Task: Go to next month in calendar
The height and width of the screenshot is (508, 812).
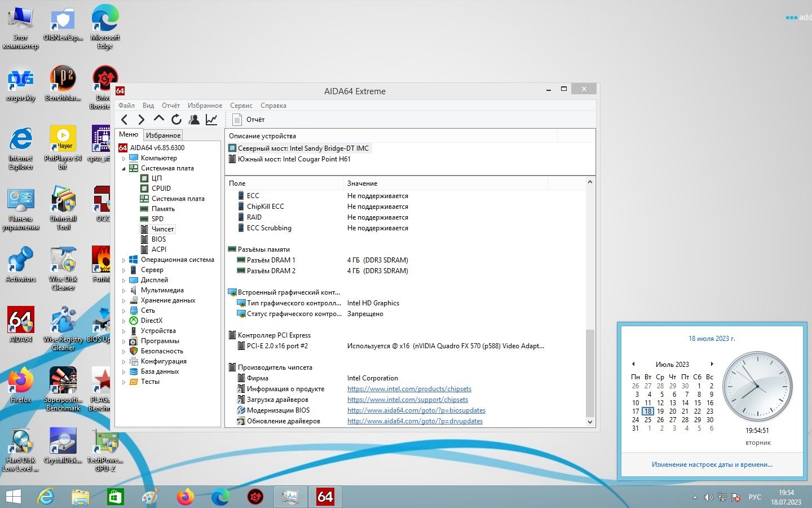Action: tap(712, 364)
